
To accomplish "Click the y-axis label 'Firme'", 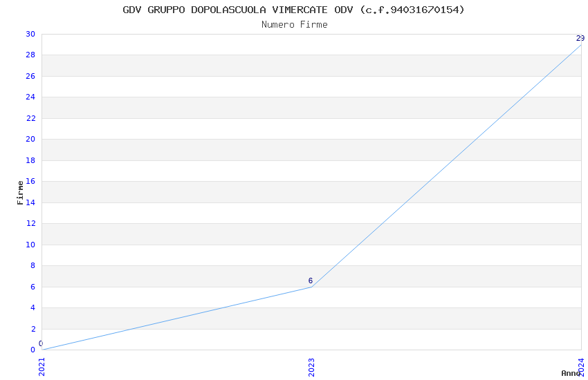I will click(20, 193).
